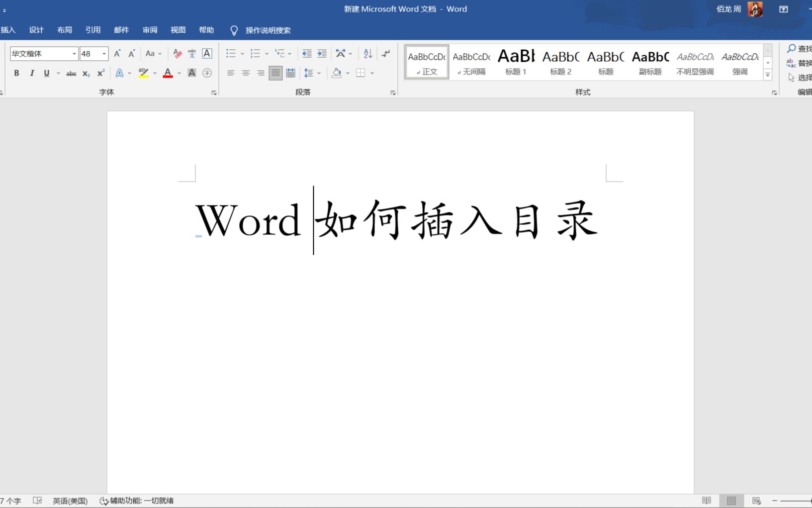
Task: Apply borders to paragraph
Action: coord(361,73)
